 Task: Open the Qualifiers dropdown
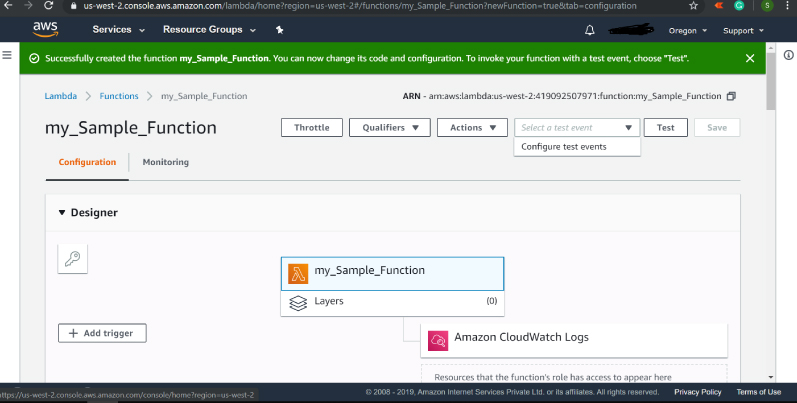(390, 128)
